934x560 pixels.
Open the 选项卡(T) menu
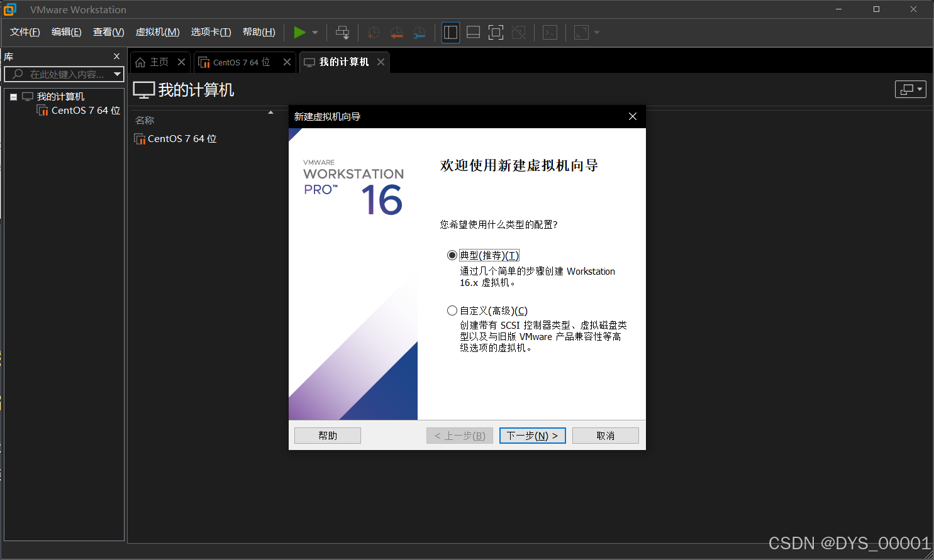click(211, 32)
